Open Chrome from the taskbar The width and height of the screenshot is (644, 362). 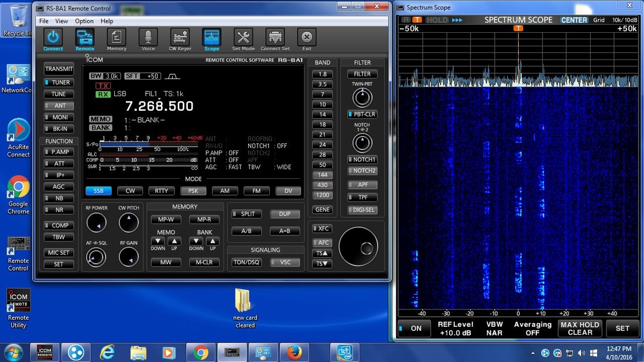[200, 353]
